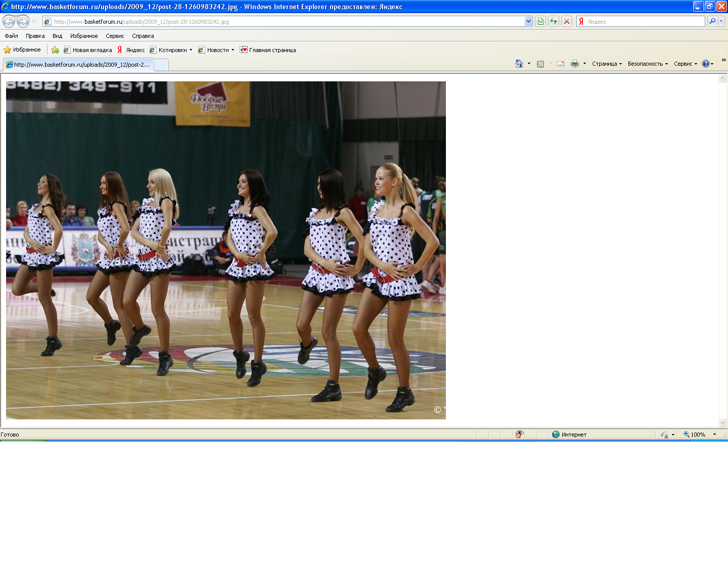
Task: Open the Home page icon
Action: tap(519, 64)
